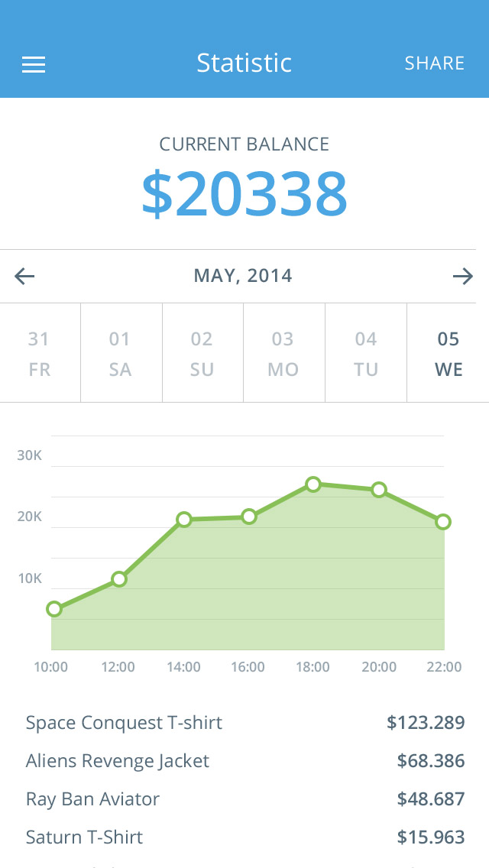Image resolution: width=489 pixels, height=868 pixels.
Task: Switch to the 02 SU date
Action: point(202,354)
